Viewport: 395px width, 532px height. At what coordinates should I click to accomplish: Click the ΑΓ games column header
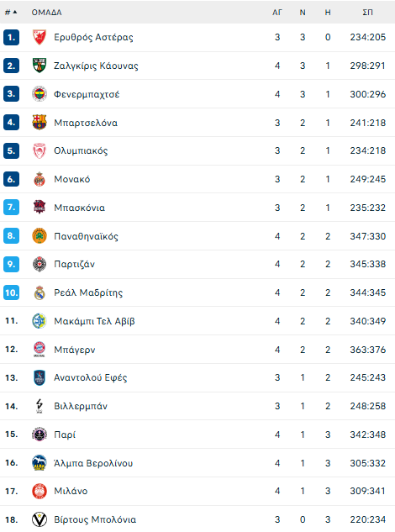(x=277, y=13)
